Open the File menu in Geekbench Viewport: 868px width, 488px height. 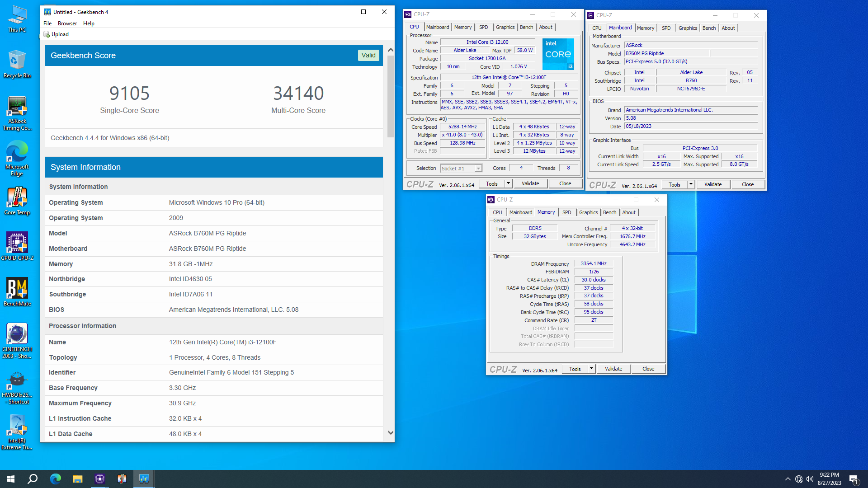[47, 23]
